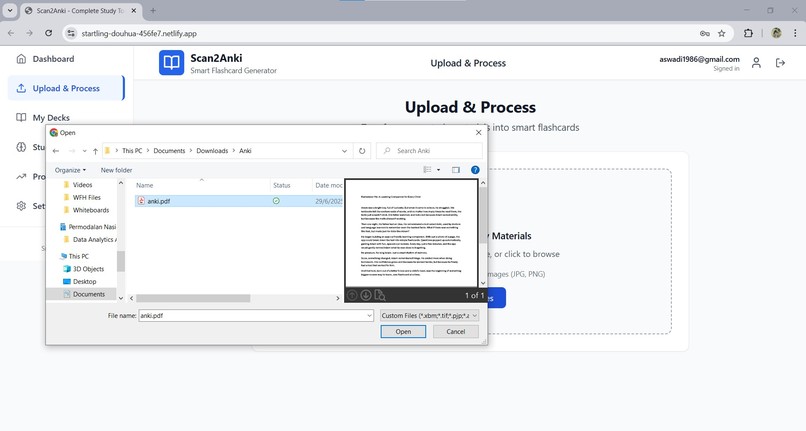Go up one folder level in dialog
The width and height of the screenshot is (806, 431).
point(95,151)
